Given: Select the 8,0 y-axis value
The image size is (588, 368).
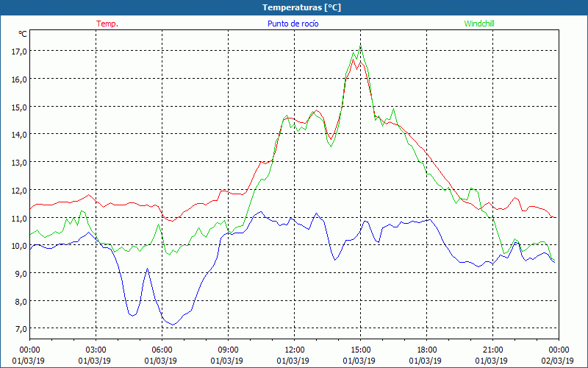Looking at the screenshot, I should coord(21,301).
